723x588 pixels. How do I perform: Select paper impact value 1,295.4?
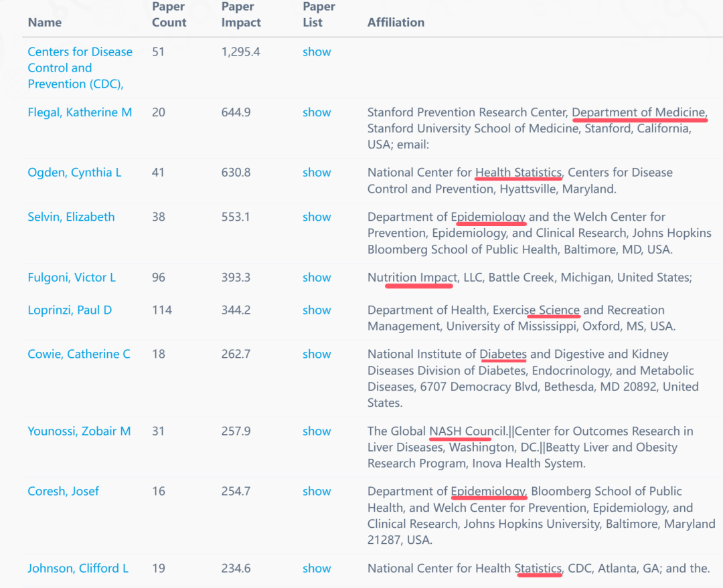coord(241,52)
